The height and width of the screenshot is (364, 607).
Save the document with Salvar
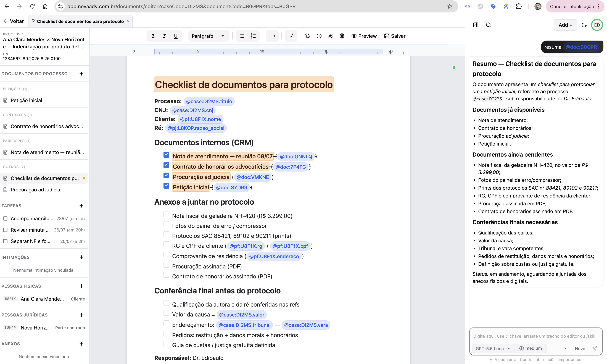tap(395, 36)
